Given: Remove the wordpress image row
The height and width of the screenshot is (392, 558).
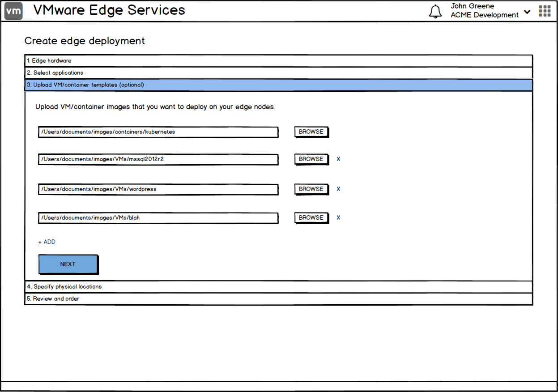Looking at the screenshot, I should 338,189.
